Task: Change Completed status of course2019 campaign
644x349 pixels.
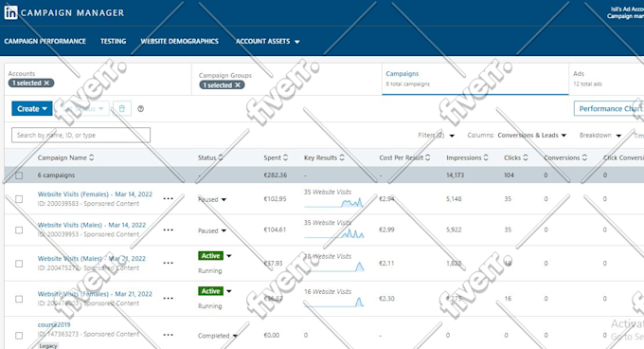Action: 218,336
